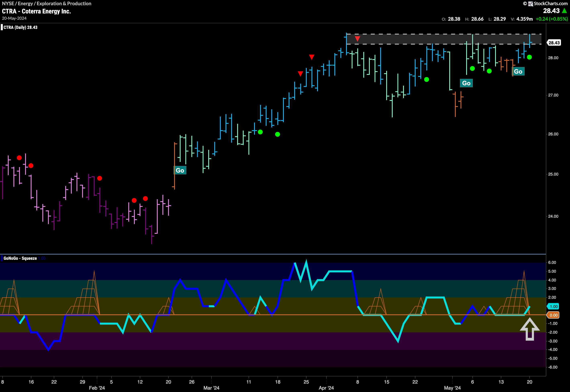Viewport: 570px width, 392px height.
Task: Click the Feb '24 date axis label
Action: [x=97, y=388]
